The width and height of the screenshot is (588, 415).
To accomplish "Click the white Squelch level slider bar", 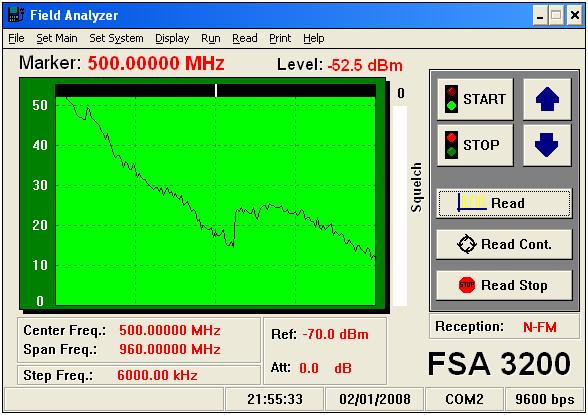I will (400, 206).
